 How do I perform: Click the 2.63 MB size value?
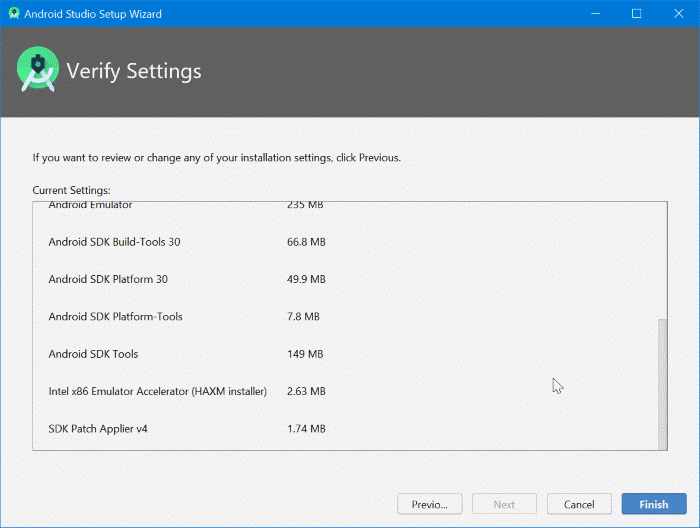(x=306, y=391)
